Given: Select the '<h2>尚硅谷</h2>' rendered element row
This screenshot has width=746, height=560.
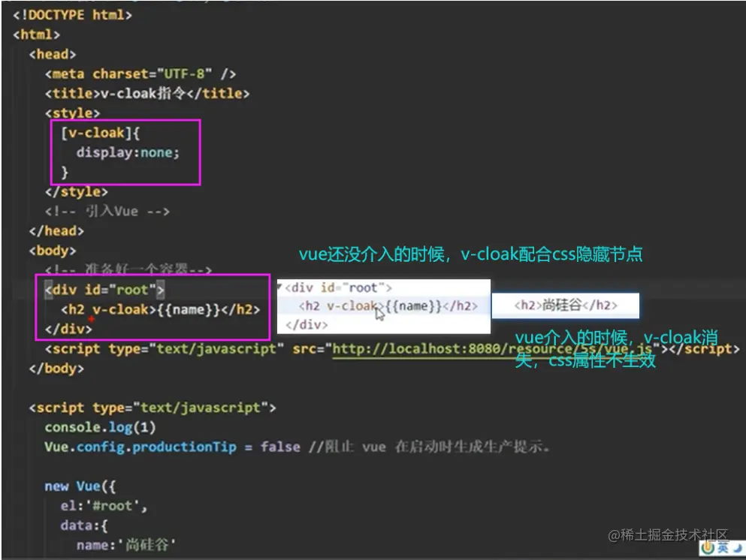Looking at the screenshot, I should click(565, 306).
